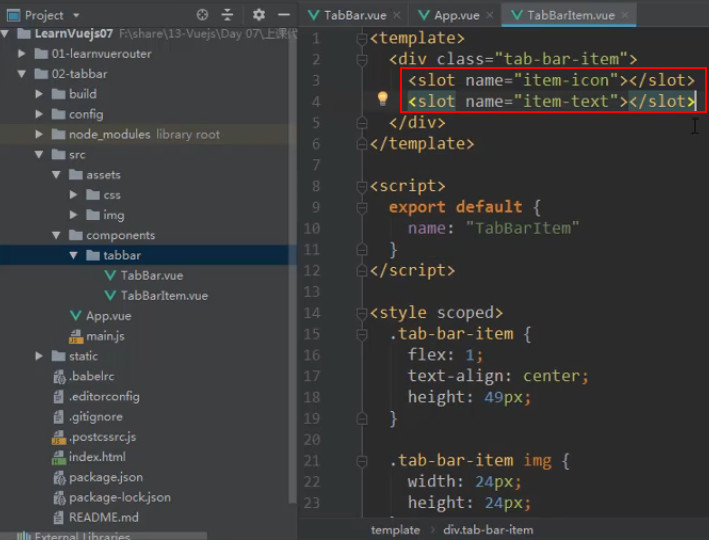Click 'template' in the breadcrumb bar
709x540 pixels.
(x=395, y=530)
